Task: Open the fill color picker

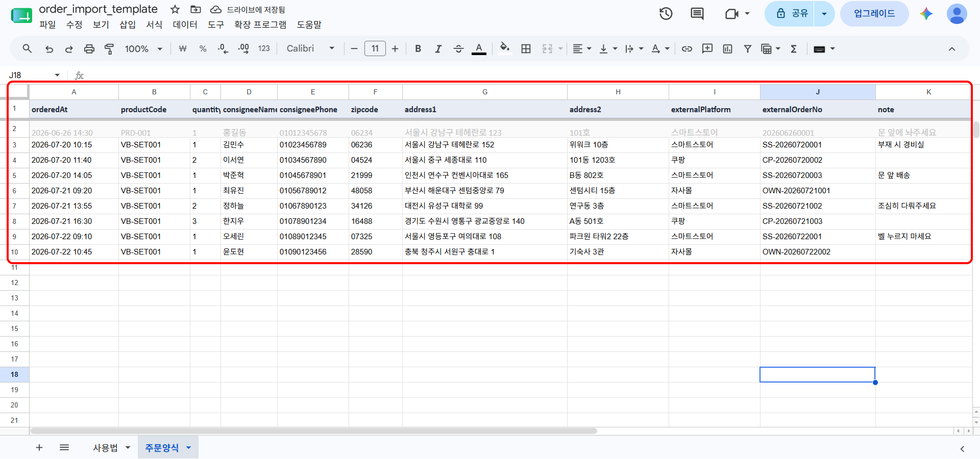Action: click(x=504, y=48)
